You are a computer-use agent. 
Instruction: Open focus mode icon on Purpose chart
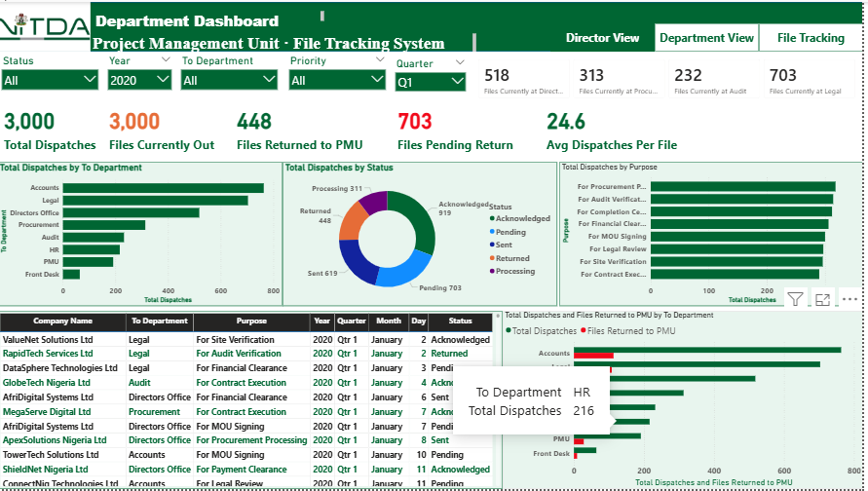(x=822, y=299)
